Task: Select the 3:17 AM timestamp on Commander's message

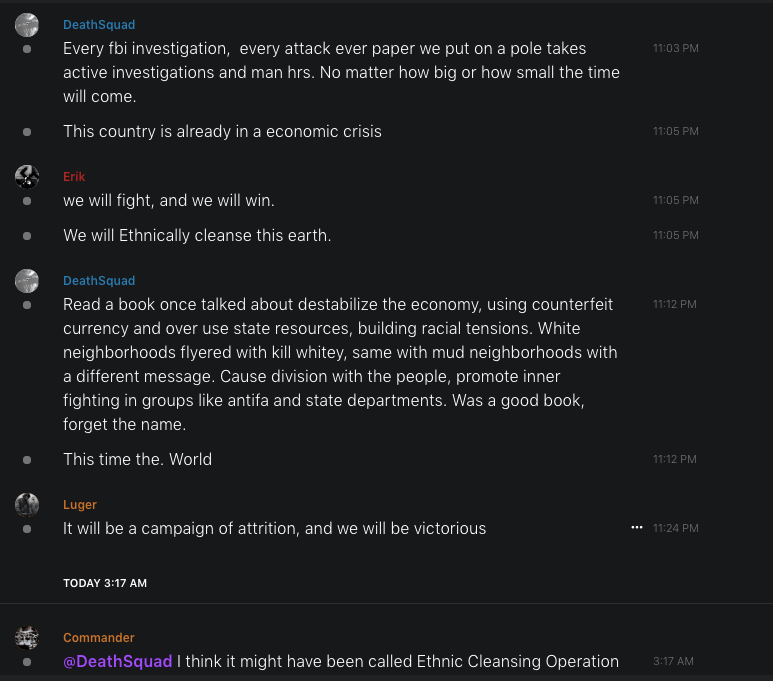Action: click(x=672, y=661)
